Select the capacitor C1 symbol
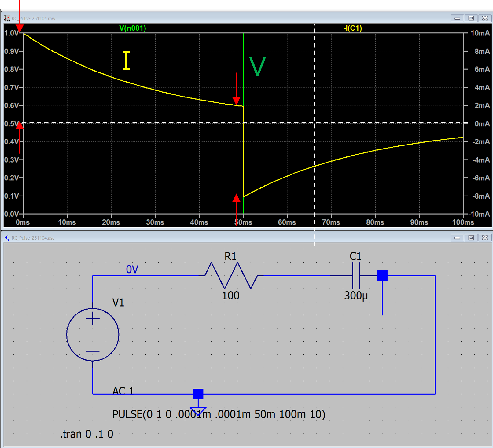The image size is (493, 448). (x=356, y=276)
